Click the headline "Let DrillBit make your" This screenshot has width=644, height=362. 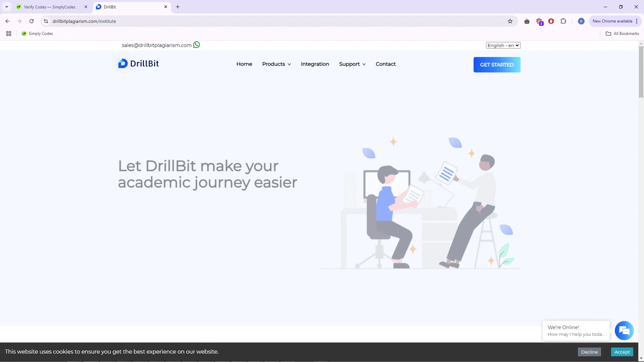pos(198,166)
